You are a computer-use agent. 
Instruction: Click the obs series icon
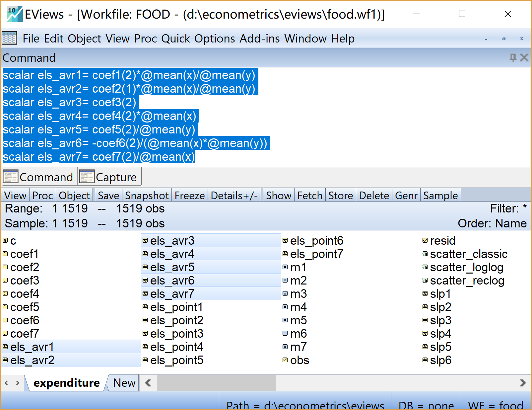coord(285,360)
